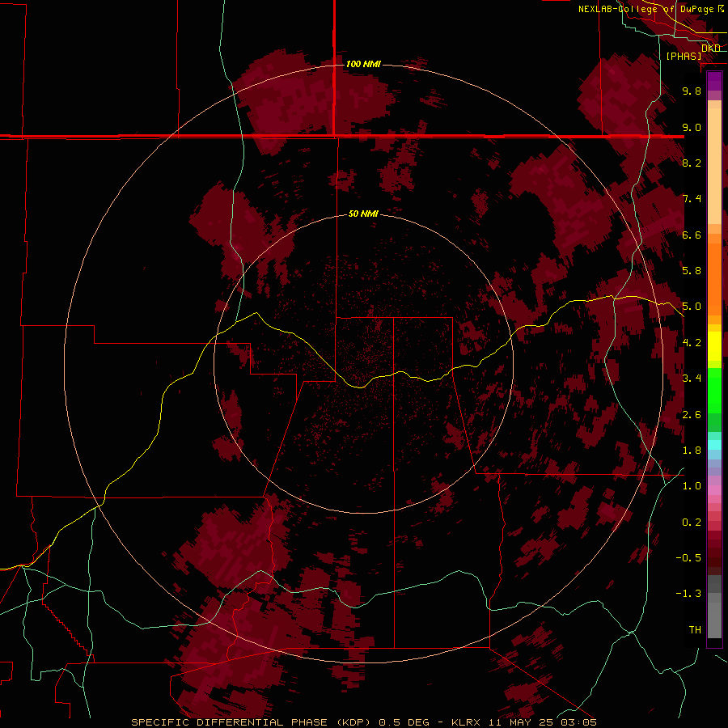Click the TH label on color scale
This screenshot has width=728, height=728.
point(695,630)
